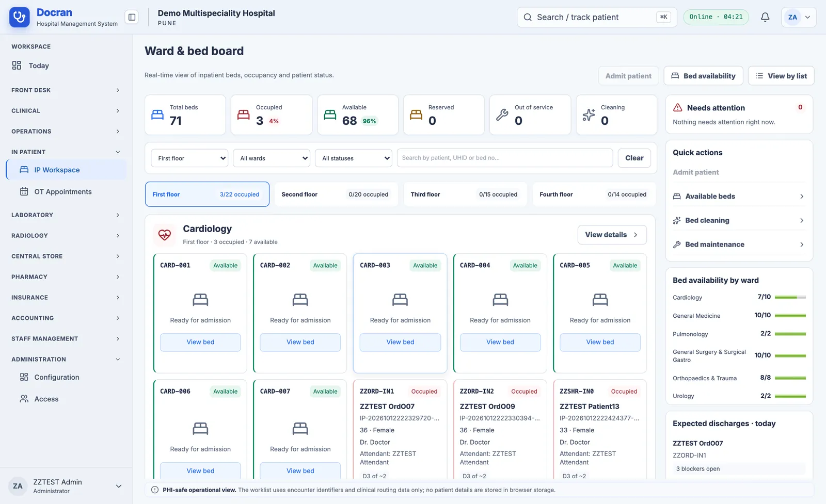Open Cardiology View details
The image size is (826, 504).
point(612,235)
